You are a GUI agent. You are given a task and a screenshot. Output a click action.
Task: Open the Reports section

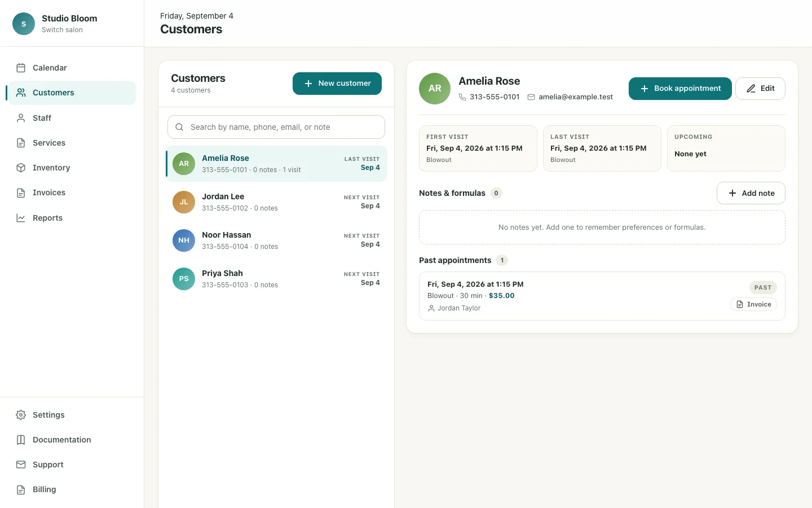pyautogui.click(x=72, y=218)
